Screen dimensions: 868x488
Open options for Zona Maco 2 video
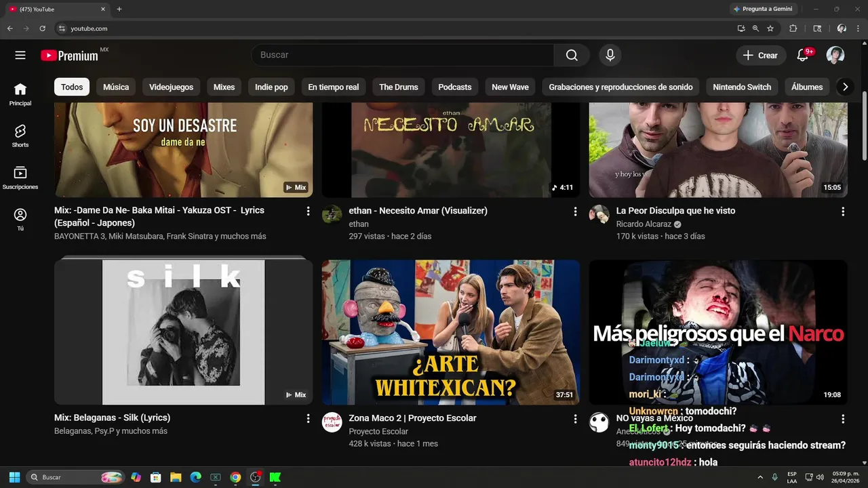pyautogui.click(x=575, y=419)
